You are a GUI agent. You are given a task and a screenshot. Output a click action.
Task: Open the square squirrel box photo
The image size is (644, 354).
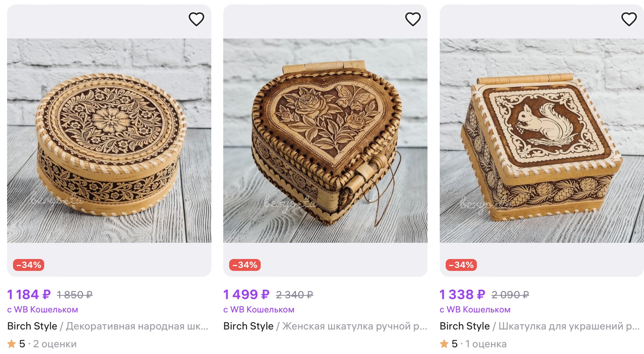point(541,141)
